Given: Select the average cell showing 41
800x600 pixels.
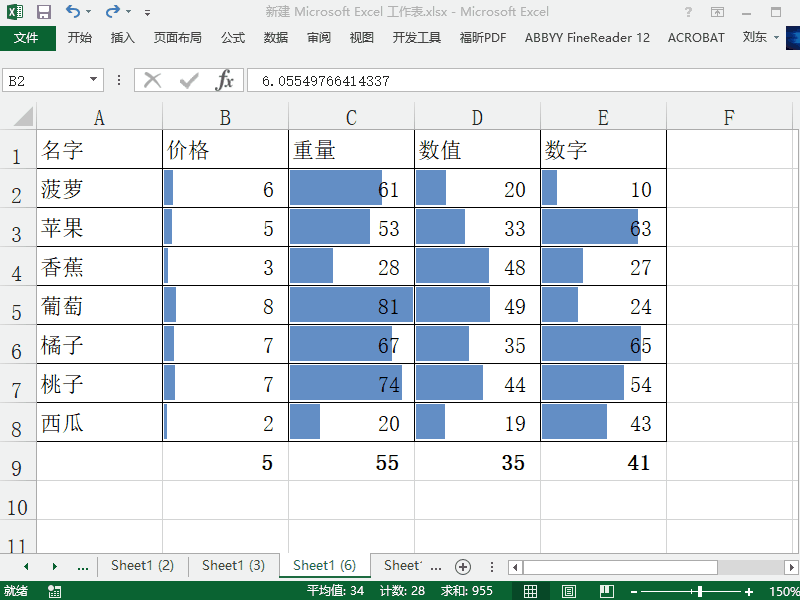Looking at the screenshot, I should pyautogui.click(x=604, y=461).
